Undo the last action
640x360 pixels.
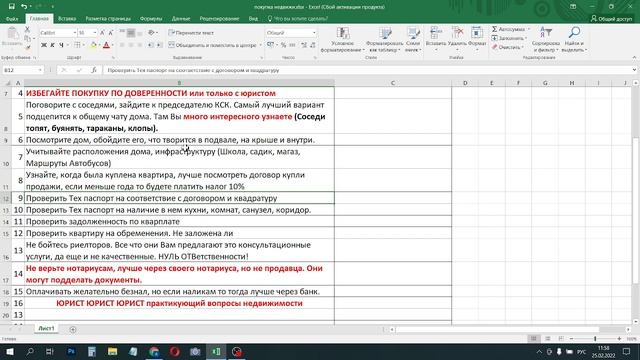point(24,7)
